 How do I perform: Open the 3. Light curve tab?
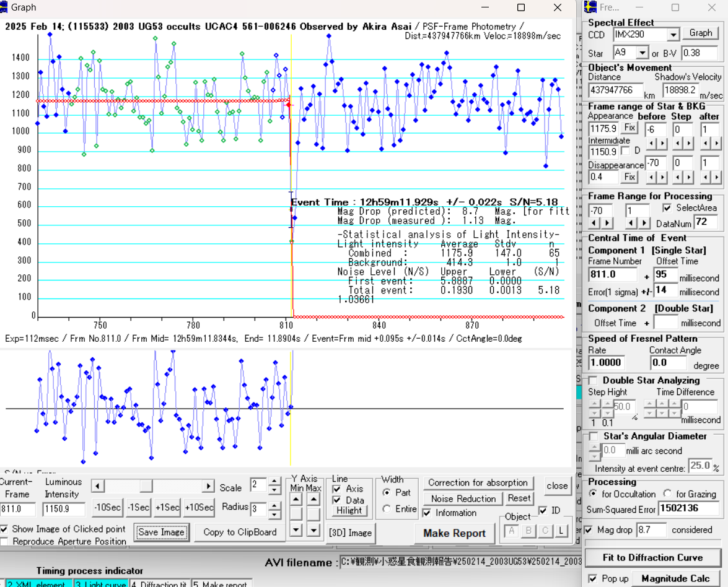[x=100, y=583]
